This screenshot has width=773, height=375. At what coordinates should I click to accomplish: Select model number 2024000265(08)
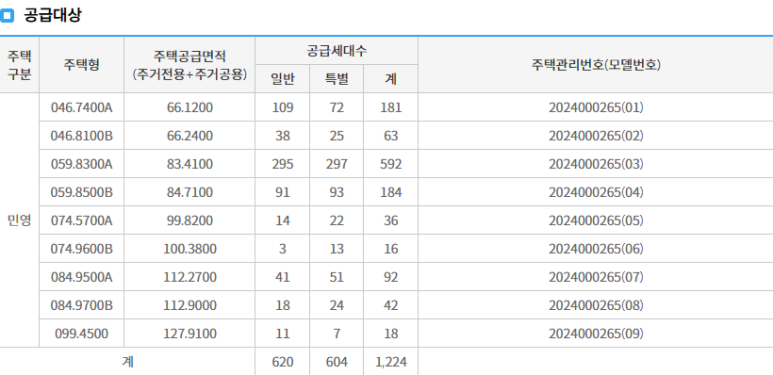[596, 306]
